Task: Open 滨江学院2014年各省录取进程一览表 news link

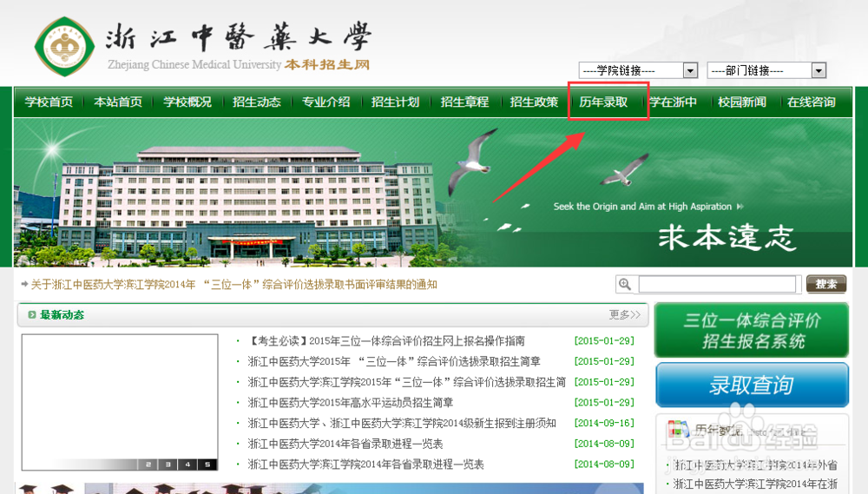Action: [366, 464]
